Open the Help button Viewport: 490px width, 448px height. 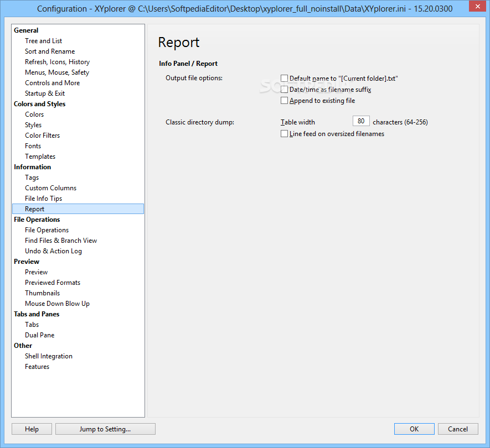coord(32,429)
